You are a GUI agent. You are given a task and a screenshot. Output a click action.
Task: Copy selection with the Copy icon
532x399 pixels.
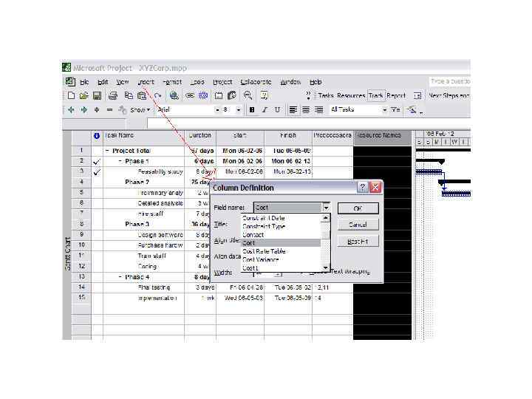[x=129, y=95]
